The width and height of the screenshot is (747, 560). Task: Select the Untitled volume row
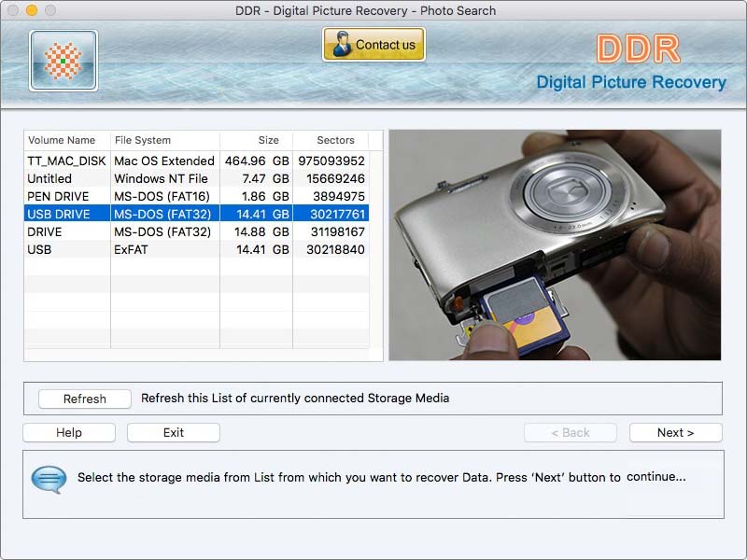point(196,178)
